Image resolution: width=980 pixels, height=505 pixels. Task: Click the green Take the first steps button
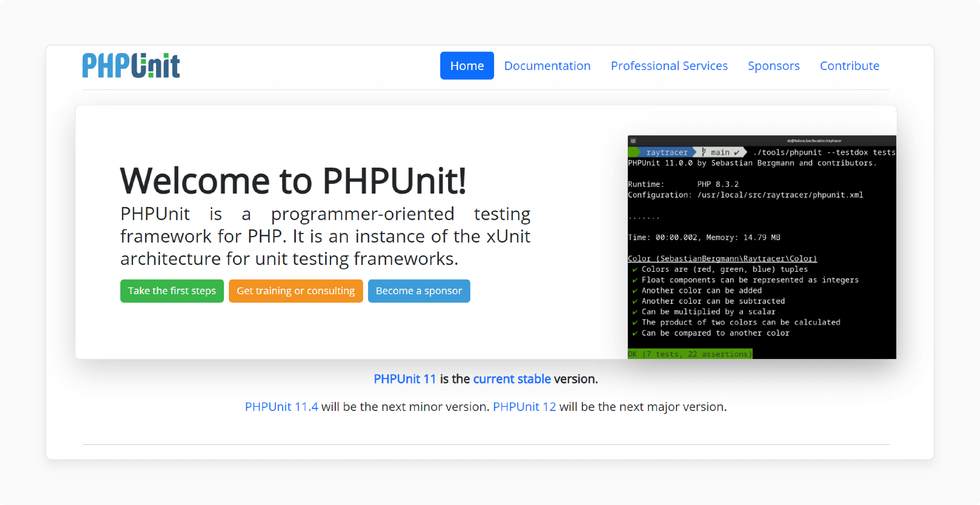(x=172, y=291)
